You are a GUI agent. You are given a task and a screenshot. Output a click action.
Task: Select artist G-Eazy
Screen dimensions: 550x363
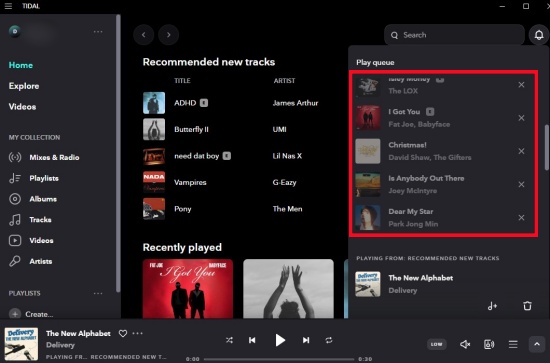[x=284, y=182]
